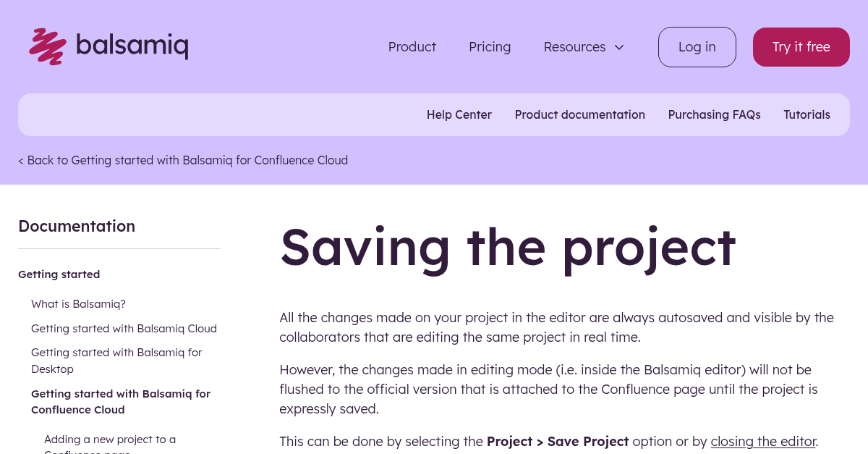The height and width of the screenshot is (454, 868).
Task: Open the Product documentation tab
Action: 579,114
